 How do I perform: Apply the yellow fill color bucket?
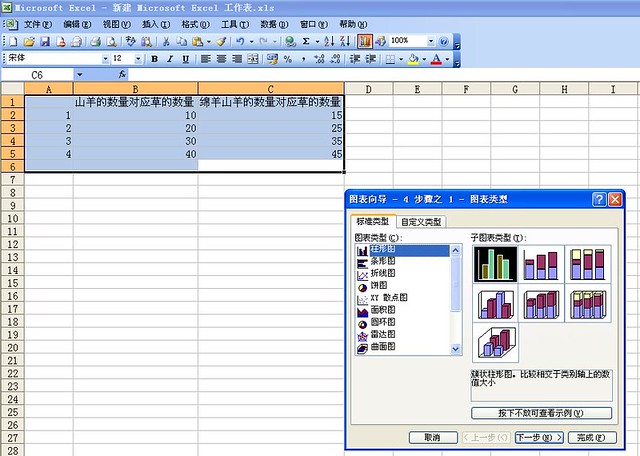pos(414,59)
